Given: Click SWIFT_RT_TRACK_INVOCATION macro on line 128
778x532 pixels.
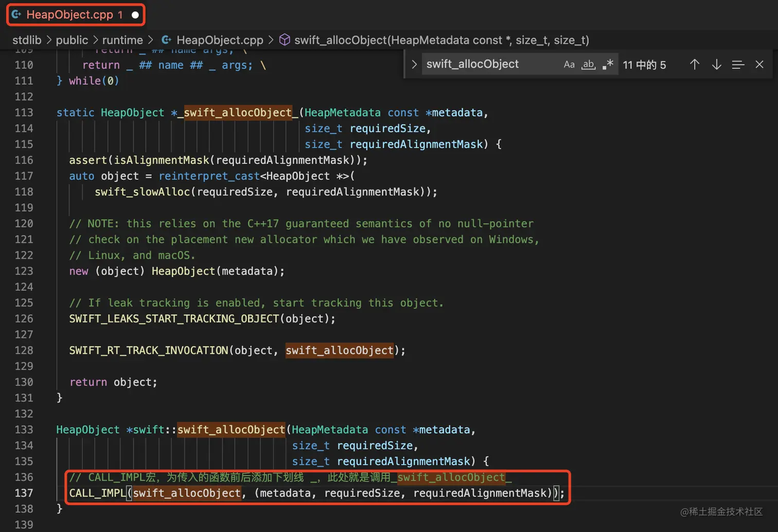Looking at the screenshot, I should tap(149, 350).
